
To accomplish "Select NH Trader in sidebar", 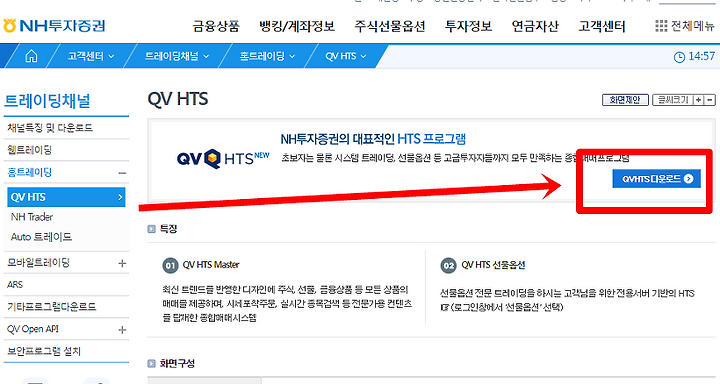I will 32,217.
